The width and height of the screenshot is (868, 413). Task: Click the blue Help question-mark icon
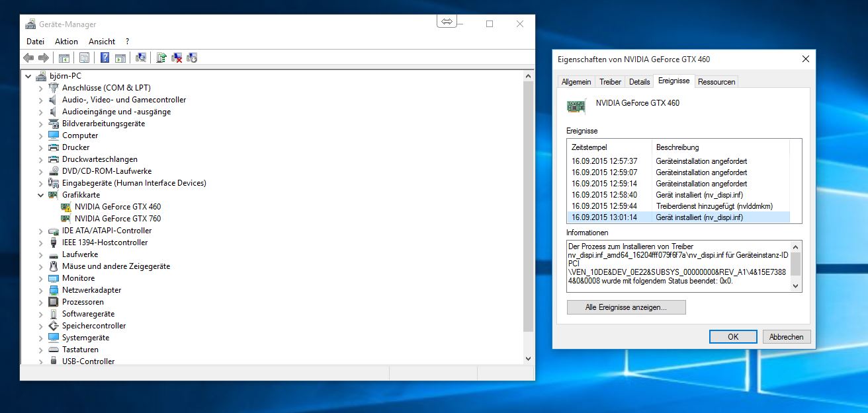tap(105, 57)
